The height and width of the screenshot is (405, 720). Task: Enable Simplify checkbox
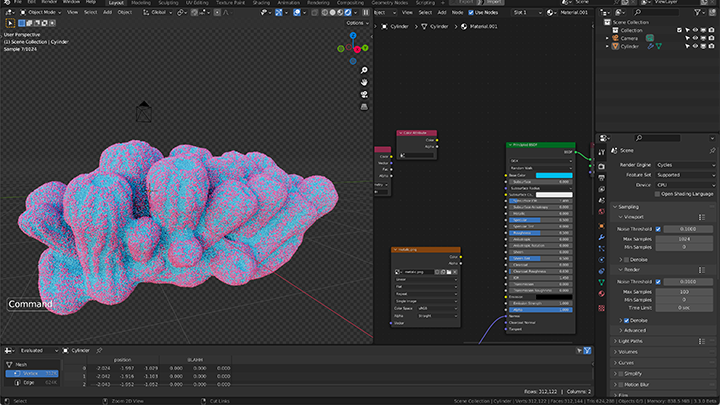click(x=621, y=374)
